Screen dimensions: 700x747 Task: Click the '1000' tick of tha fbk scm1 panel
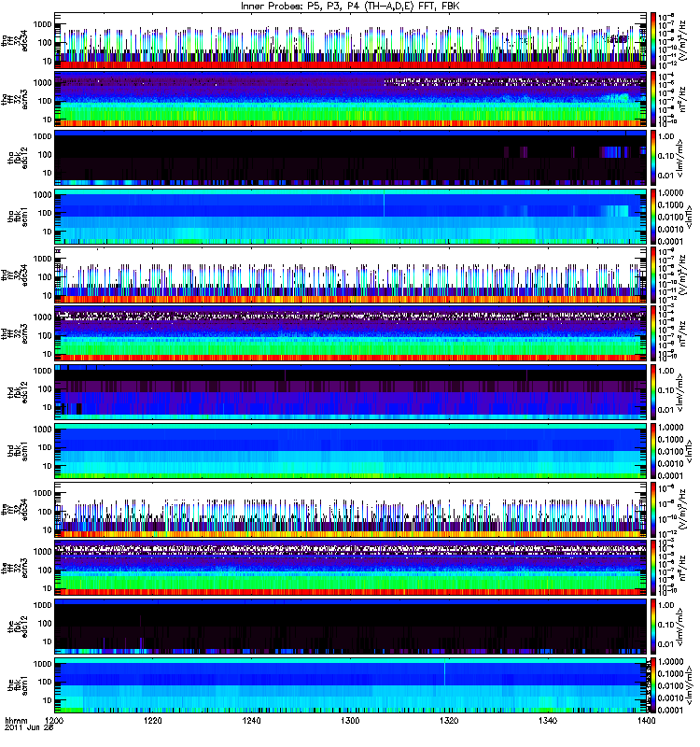(x=43, y=194)
